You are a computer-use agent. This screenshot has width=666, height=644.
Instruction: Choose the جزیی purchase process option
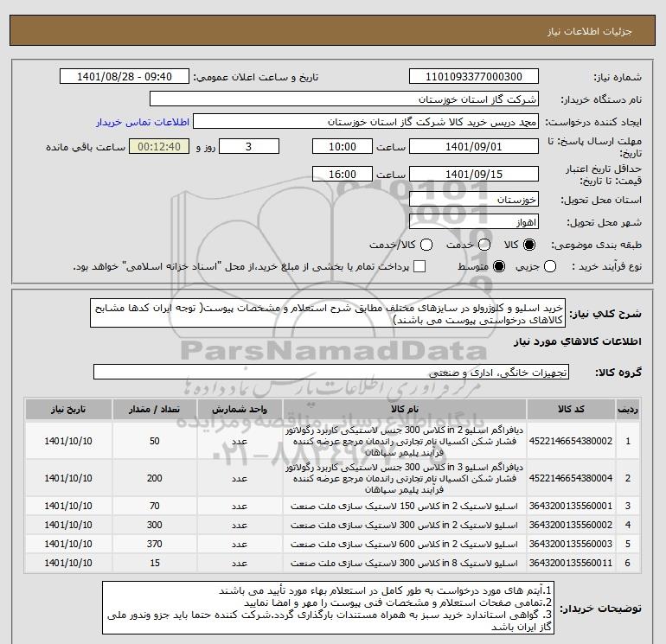pos(550,266)
